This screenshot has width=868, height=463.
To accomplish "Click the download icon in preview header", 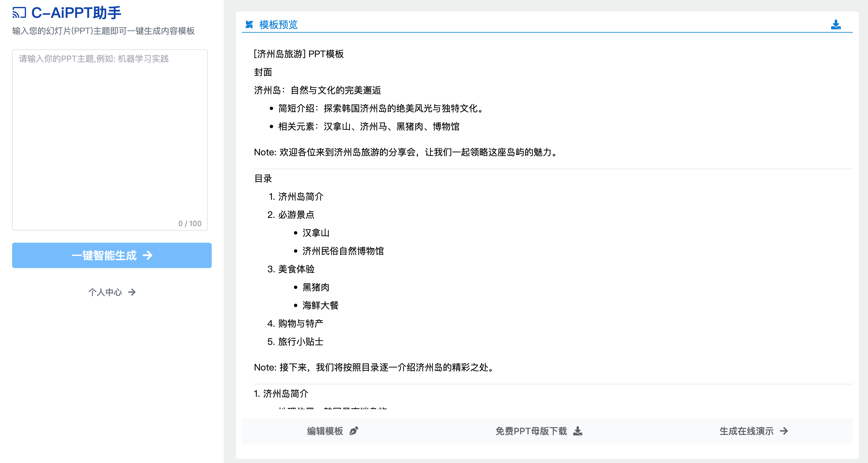I will point(836,24).
